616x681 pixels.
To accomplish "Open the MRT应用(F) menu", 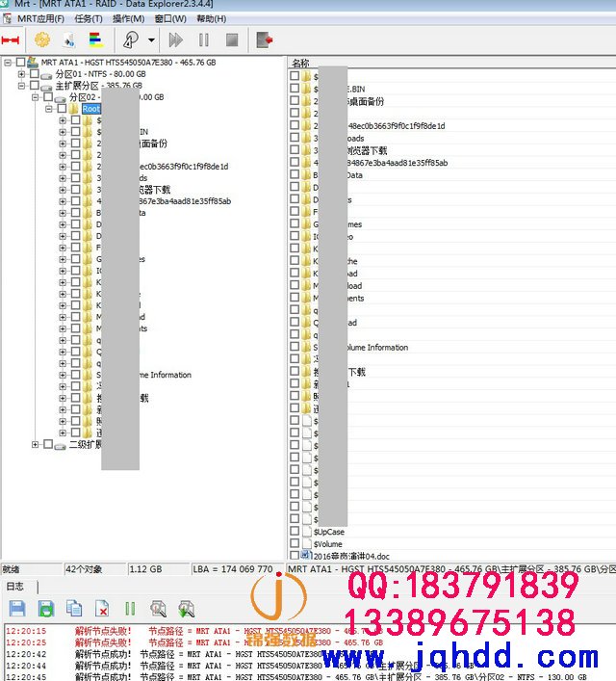I will (40, 18).
